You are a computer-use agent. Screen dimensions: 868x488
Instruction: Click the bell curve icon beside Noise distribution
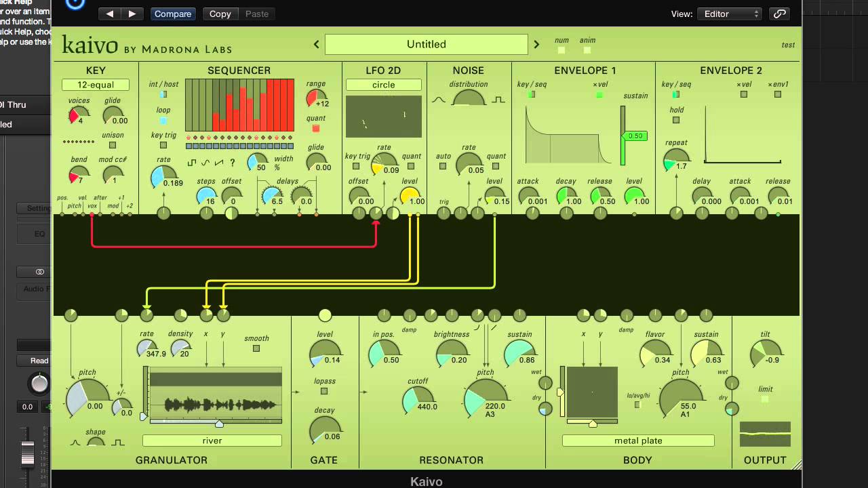439,100
